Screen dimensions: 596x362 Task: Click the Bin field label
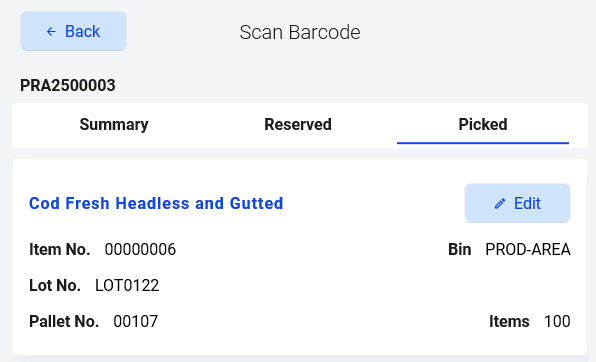[460, 250]
